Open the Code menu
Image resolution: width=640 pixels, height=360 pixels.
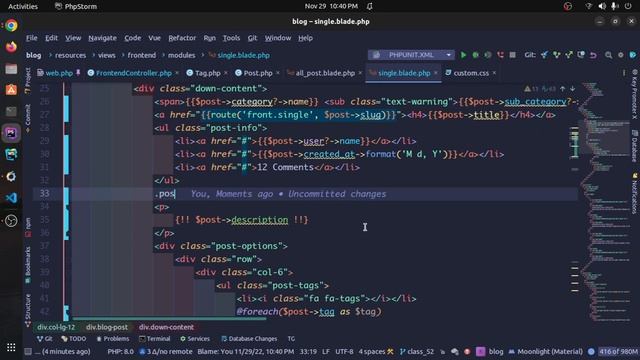coord(132,38)
